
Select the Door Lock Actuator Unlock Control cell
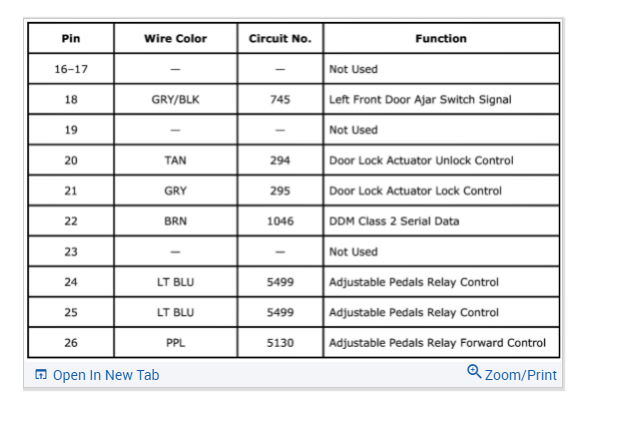[x=421, y=161]
